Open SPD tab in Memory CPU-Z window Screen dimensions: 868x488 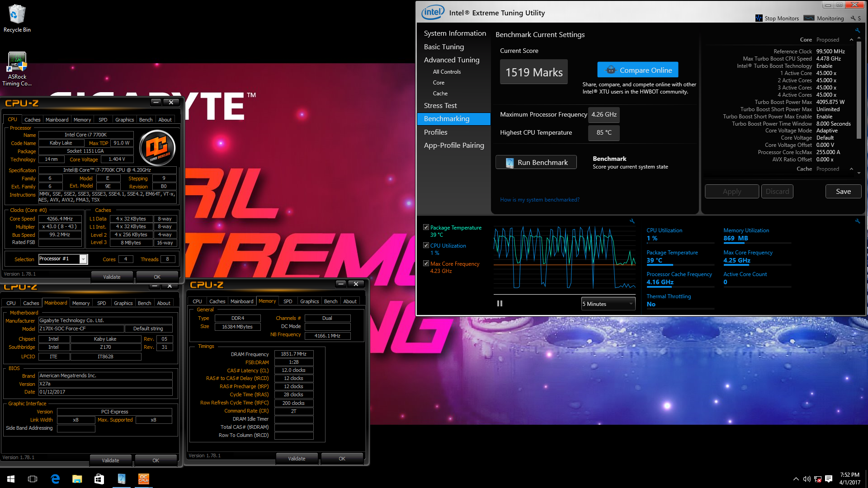pos(288,301)
